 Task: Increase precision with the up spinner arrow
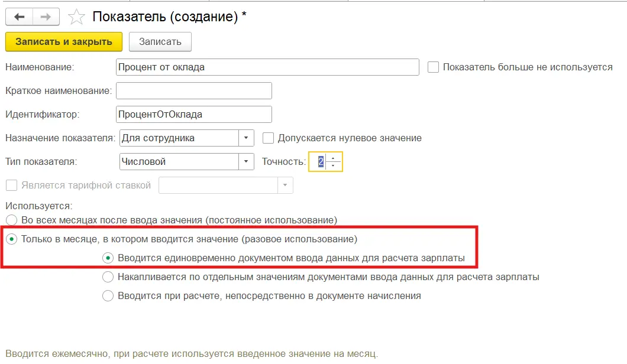(334, 158)
